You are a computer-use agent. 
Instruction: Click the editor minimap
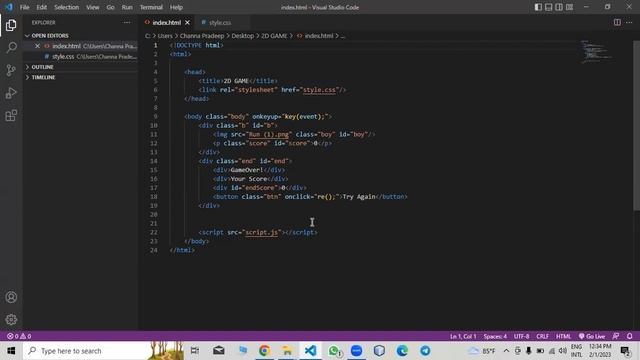click(596, 52)
